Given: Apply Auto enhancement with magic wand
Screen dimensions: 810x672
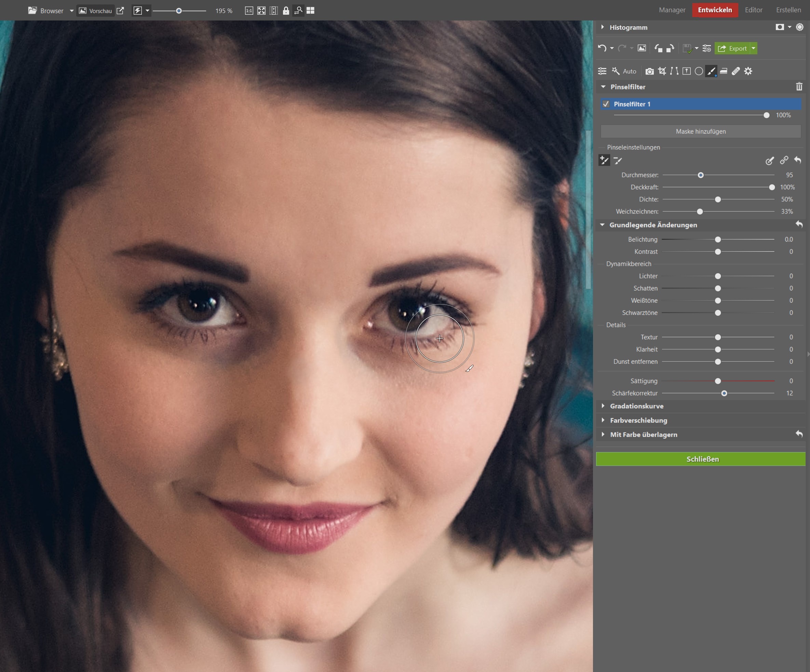Looking at the screenshot, I should coord(624,71).
